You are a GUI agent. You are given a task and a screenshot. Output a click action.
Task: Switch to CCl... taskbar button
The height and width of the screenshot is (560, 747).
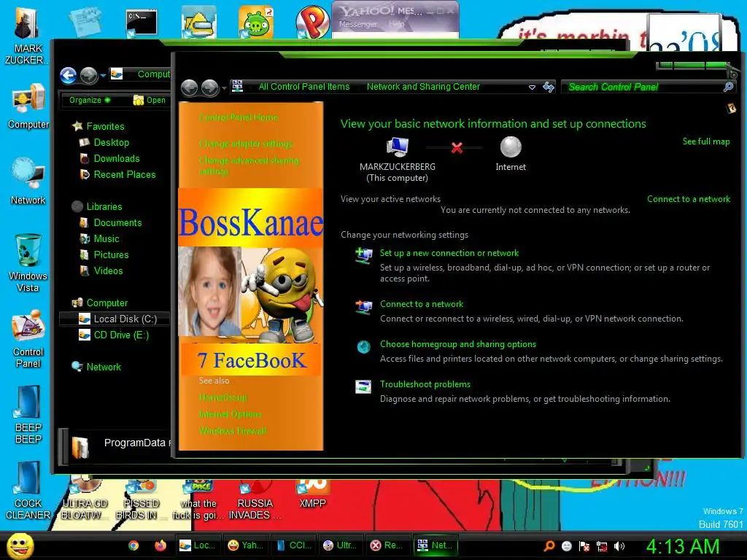[295, 545]
